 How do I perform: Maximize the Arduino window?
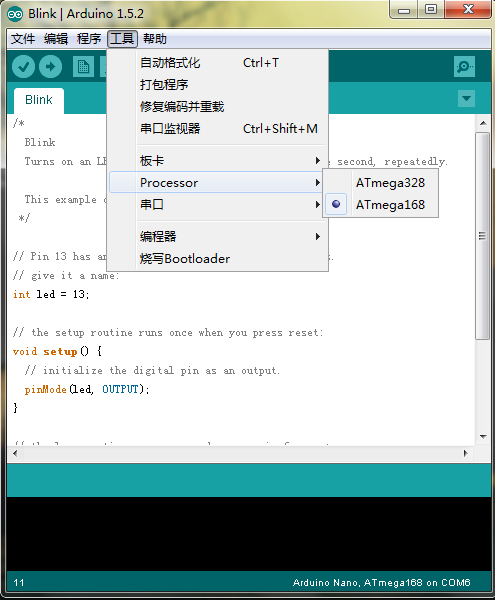coord(431,10)
